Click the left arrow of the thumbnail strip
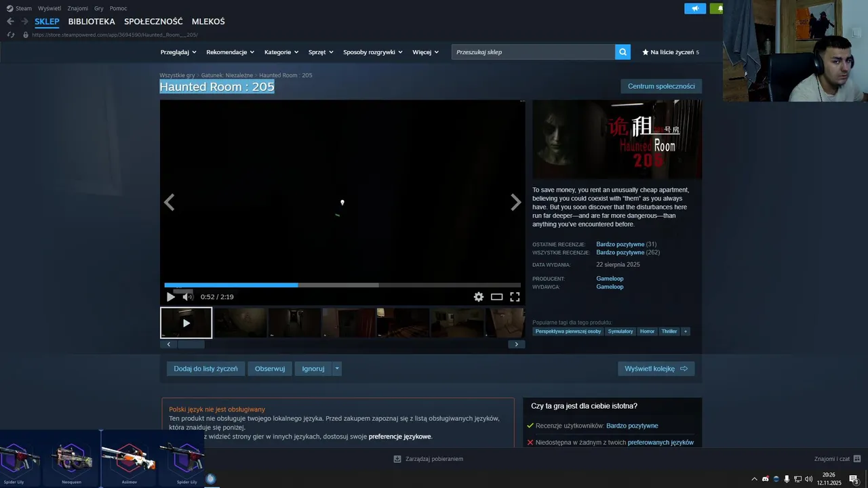868x488 pixels. point(169,344)
